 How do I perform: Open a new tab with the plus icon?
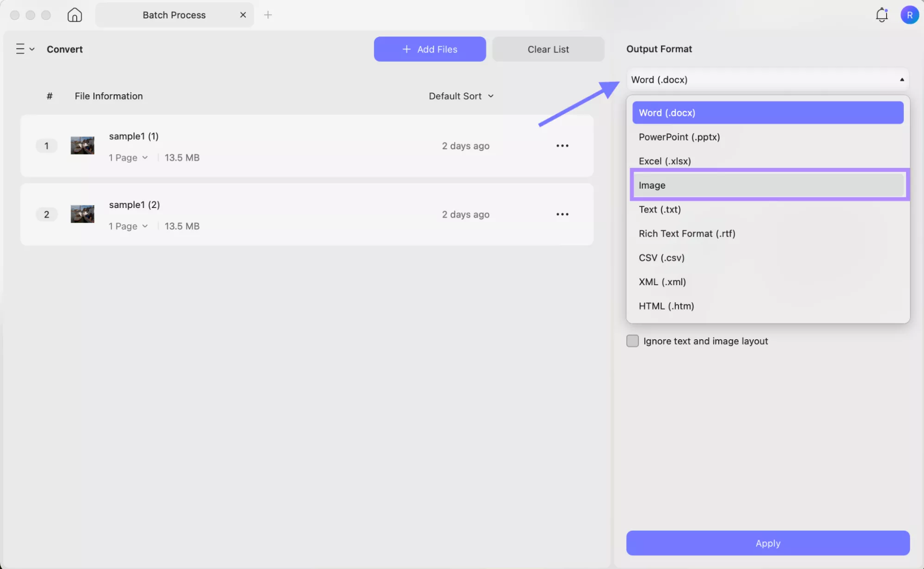(268, 15)
